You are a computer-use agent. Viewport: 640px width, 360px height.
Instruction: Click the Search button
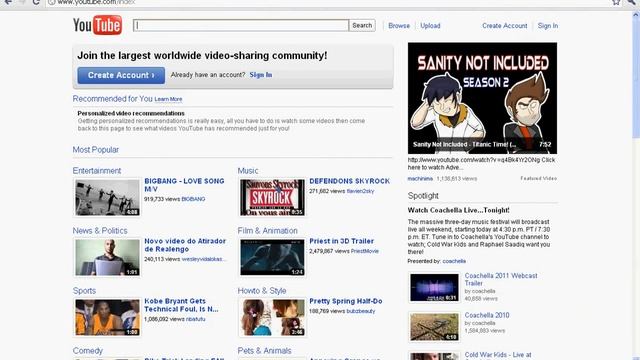click(x=362, y=25)
